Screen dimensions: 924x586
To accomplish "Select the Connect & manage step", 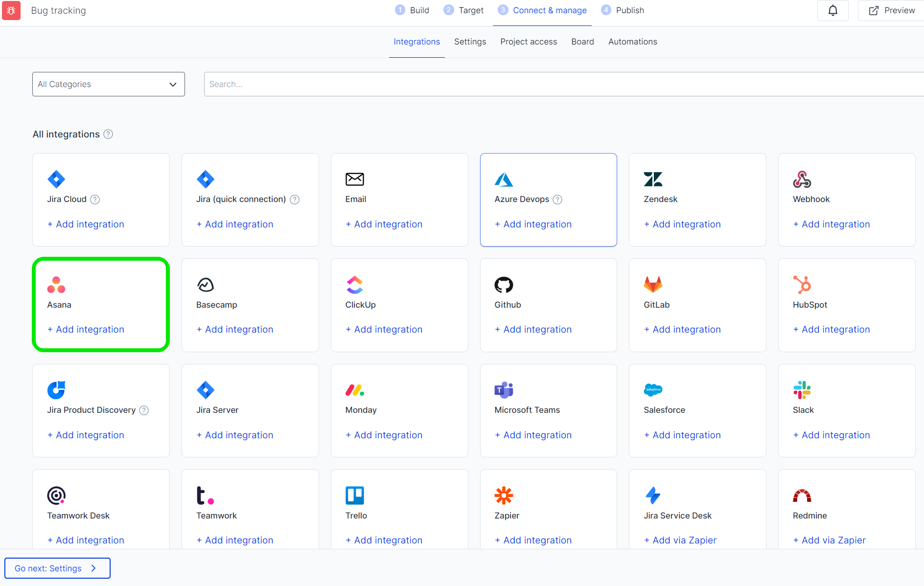I will click(542, 10).
